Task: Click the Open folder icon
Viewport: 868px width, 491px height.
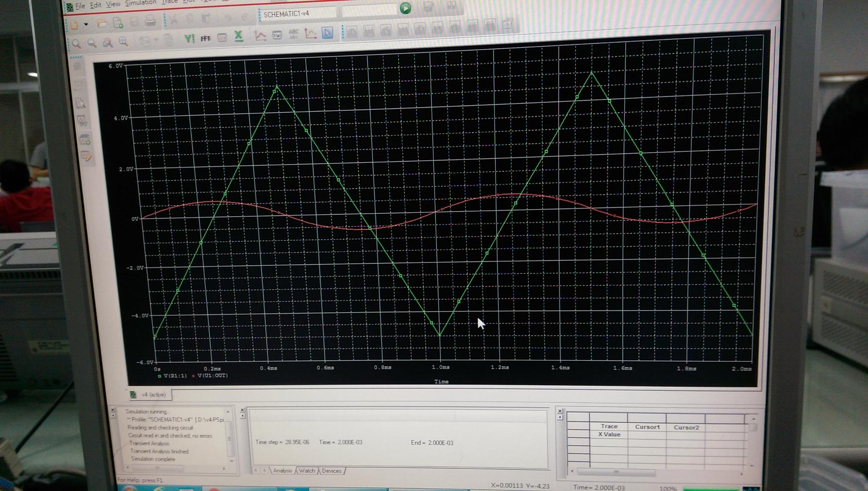Action: click(102, 23)
